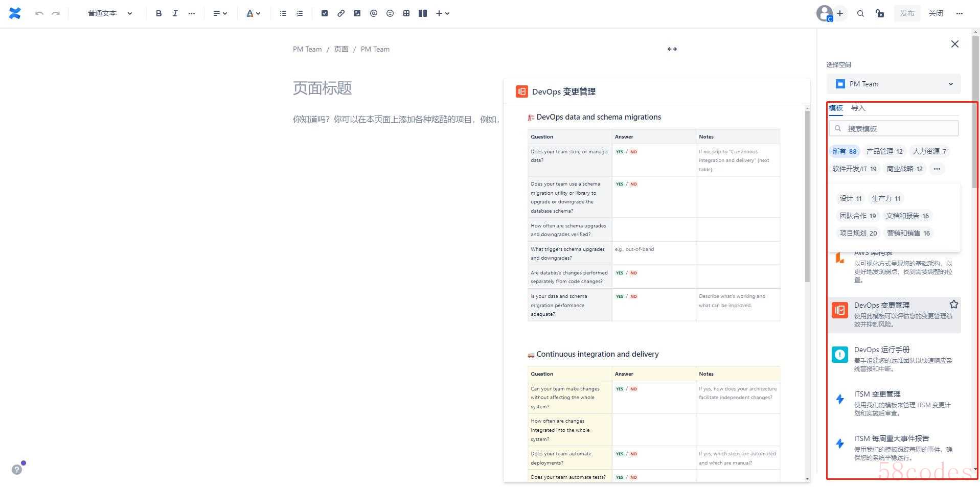Select the 文档和报告 16 category

tap(907, 216)
